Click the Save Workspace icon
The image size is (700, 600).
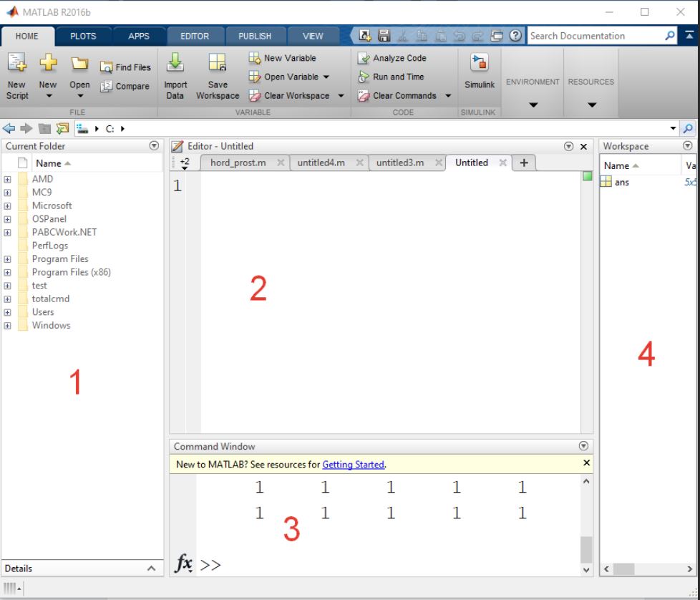(x=218, y=62)
